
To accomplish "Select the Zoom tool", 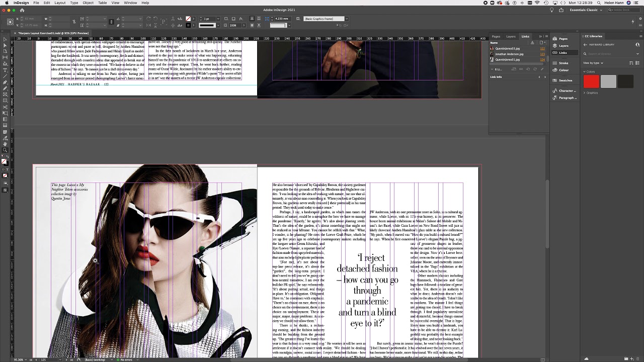I will coord(5,151).
